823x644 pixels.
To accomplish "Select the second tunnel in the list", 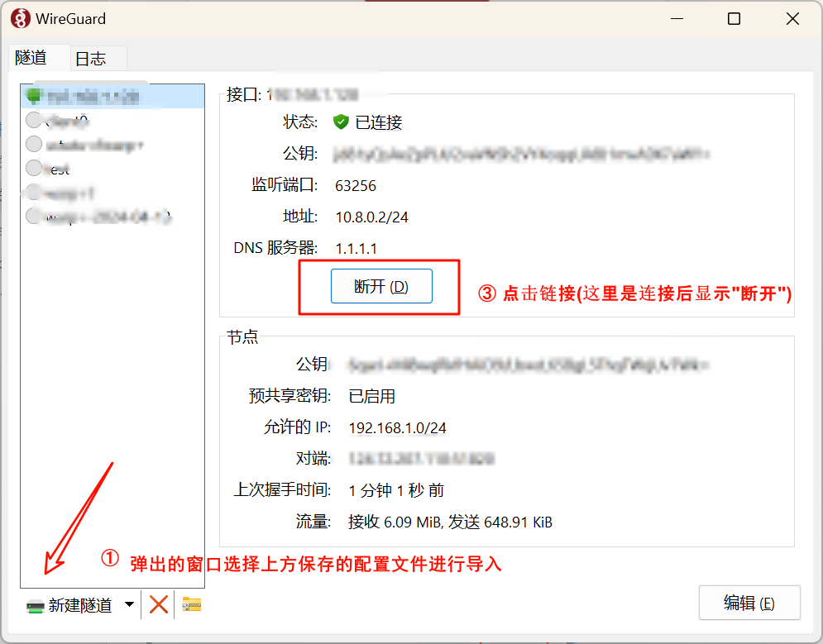I will coord(112,121).
